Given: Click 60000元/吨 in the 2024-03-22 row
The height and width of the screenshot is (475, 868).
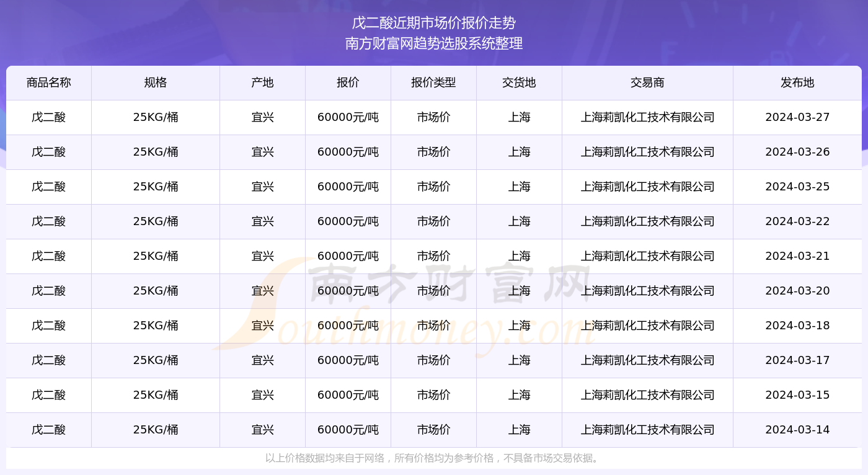Looking at the screenshot, I should (x=348, y=221).
